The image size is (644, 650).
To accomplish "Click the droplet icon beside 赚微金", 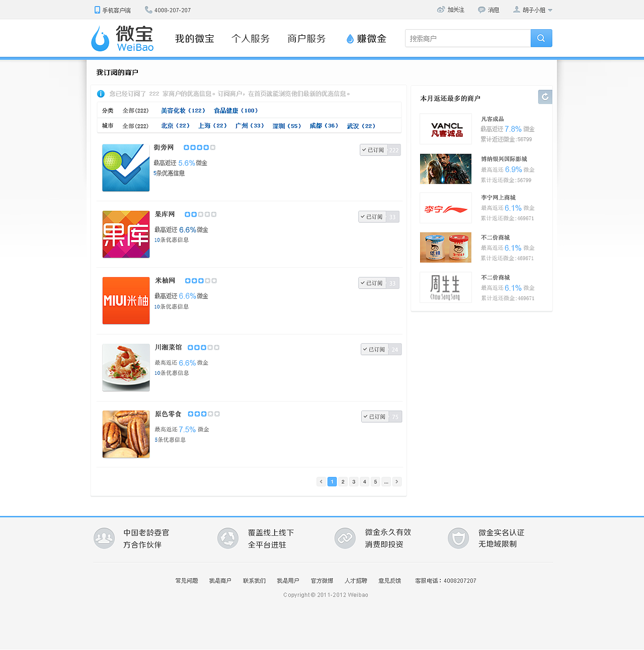I will coord(349,38).
